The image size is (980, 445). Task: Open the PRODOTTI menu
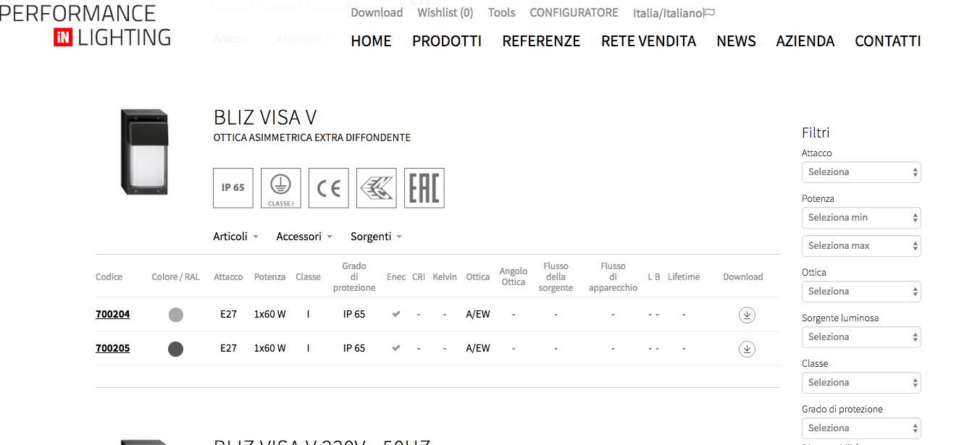pyautogui.click(x=447, y=41)
